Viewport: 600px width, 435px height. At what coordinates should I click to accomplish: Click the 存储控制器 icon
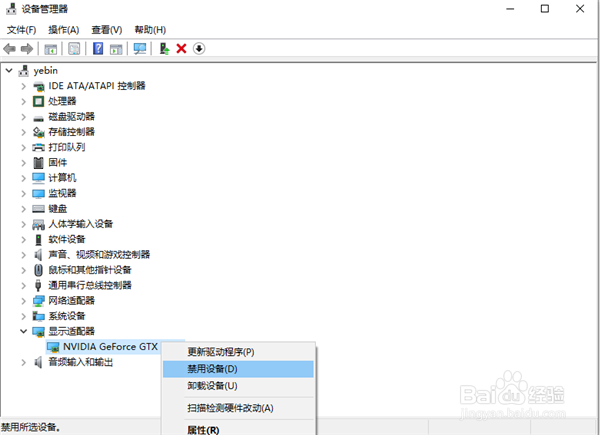[x=38, y=132]
